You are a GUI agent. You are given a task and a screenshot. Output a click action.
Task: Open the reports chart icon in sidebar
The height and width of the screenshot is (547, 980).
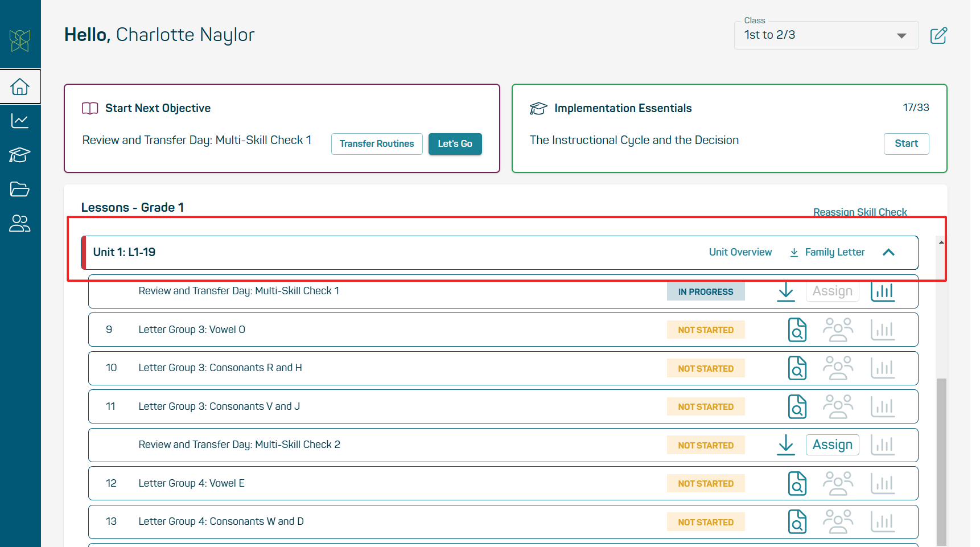pos(20,121)
